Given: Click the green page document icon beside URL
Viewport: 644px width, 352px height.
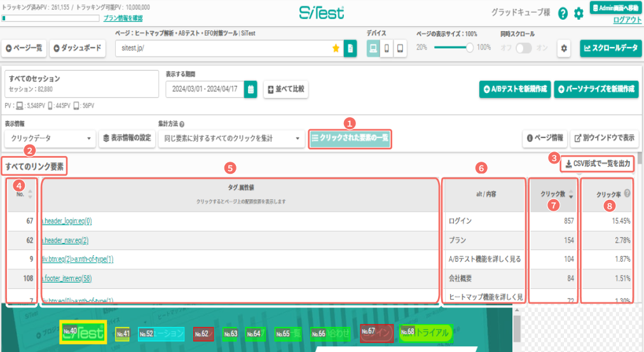Looking at the screenshot, I should pos(350,48).
